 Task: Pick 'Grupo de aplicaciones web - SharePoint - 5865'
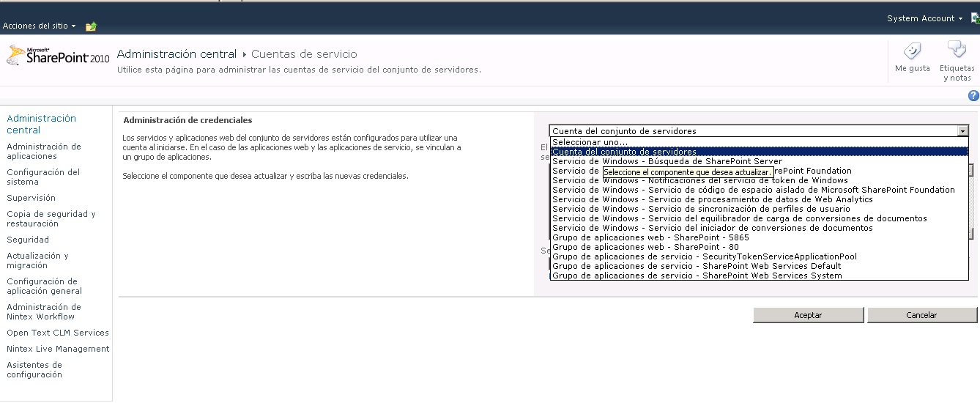759,237
